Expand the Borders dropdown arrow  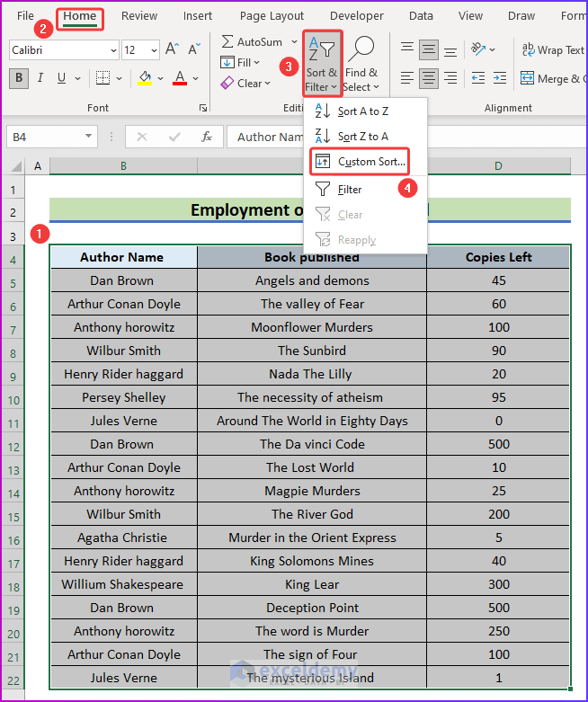tap(119, 79)
